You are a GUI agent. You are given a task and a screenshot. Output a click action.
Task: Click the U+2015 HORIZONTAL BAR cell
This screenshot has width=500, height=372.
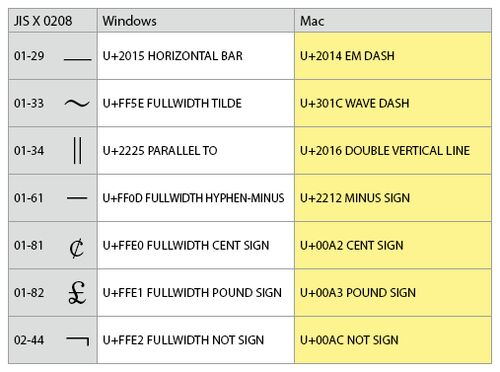pyautogui.click(x=196, y=56)
